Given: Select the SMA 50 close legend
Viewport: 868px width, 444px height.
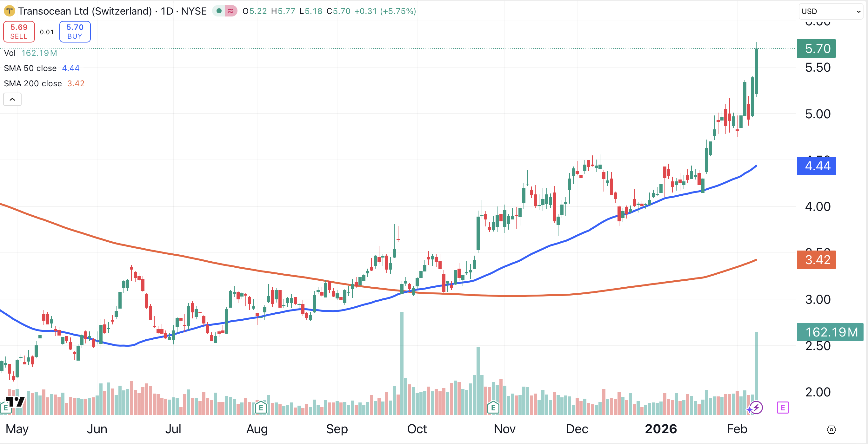Looking at the screenshot, I should click(x=30, y=68).
